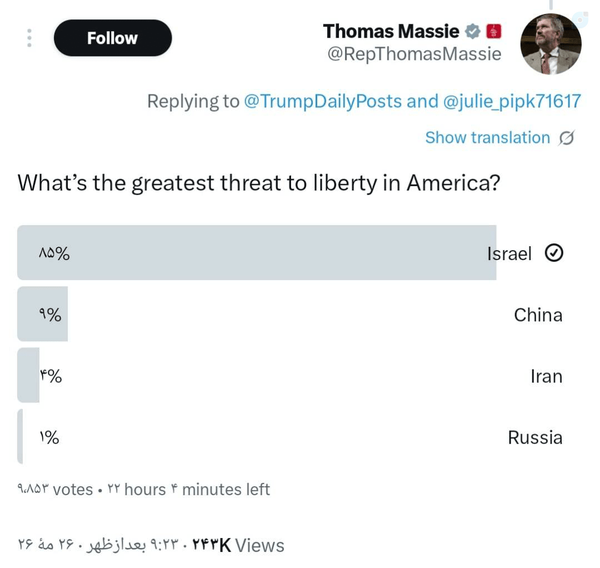The image size is (600, 568).
Task: Open the @julie_pipk71617 mention link
Action: coord(512,101)
